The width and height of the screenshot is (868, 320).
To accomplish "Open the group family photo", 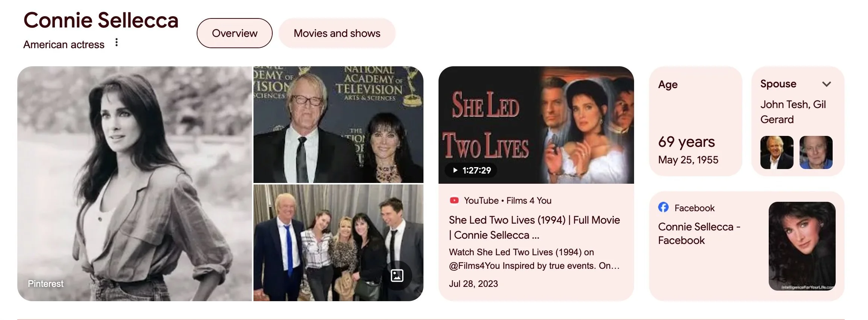I will tap(338, 242).
